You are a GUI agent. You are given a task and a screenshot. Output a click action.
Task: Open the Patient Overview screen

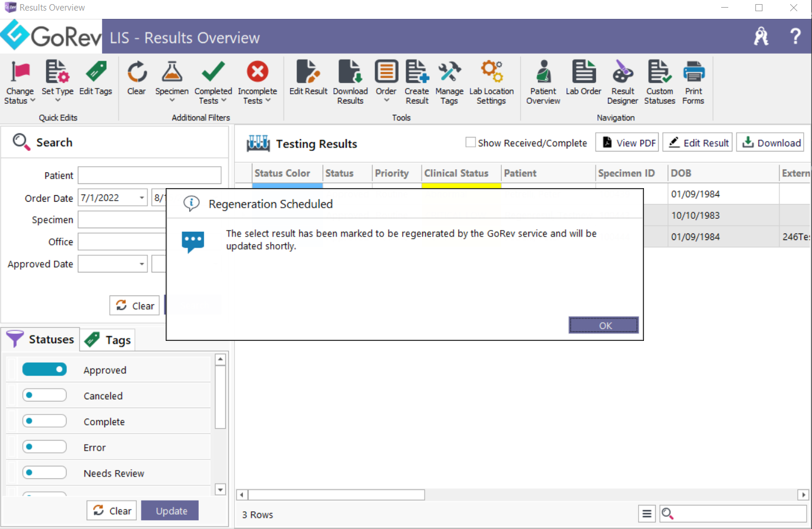click(x=543, y=83)
